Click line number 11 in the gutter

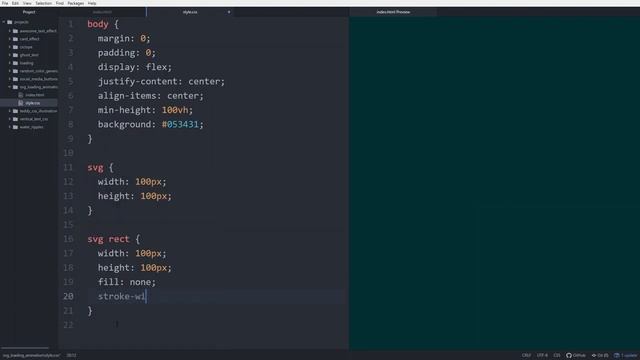click(69, 167)
